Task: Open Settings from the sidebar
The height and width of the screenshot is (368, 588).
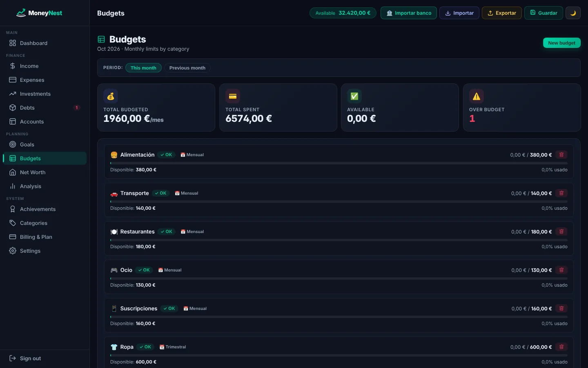Action: pos(45,251)
